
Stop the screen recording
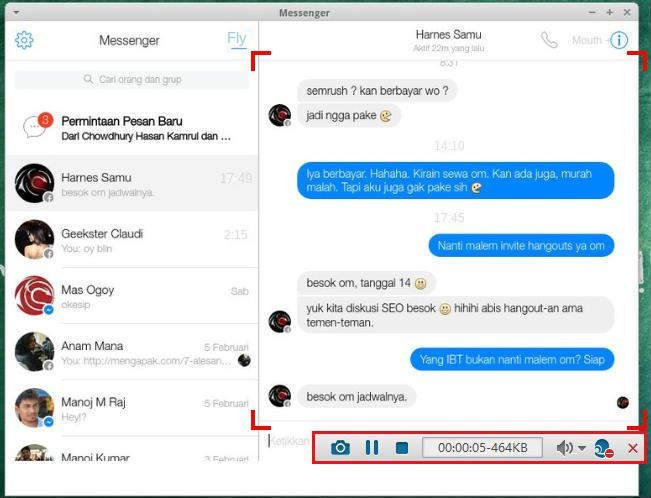[x=401, y=448]
